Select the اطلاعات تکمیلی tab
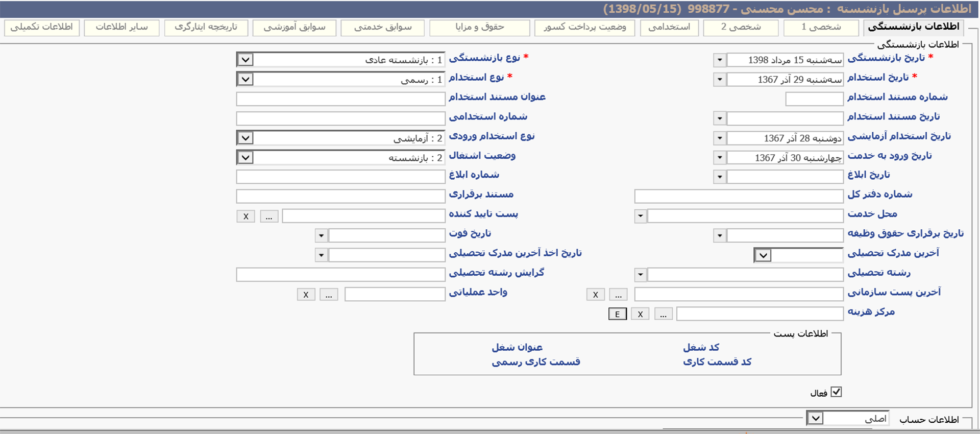 [42, 27]
